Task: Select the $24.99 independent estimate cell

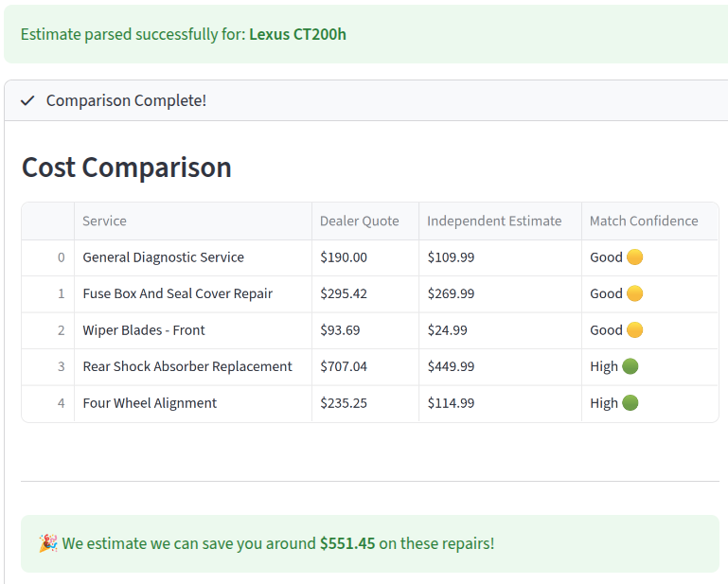Action: pyautogui.click(x=500, y=330)
